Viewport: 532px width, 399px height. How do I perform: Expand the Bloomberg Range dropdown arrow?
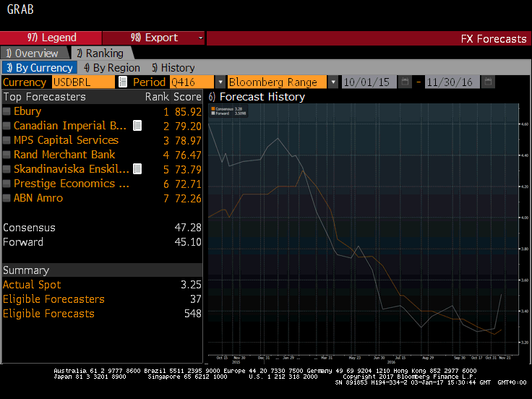[333, 82]
